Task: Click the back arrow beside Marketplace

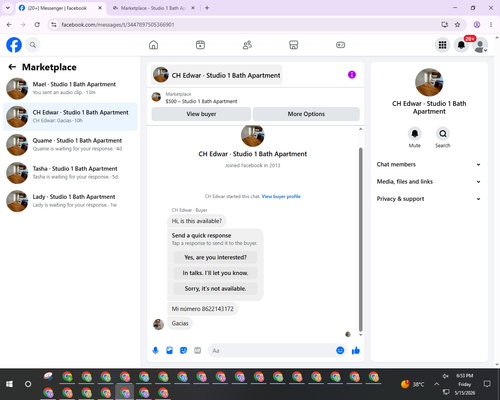Action: (12, 67)
